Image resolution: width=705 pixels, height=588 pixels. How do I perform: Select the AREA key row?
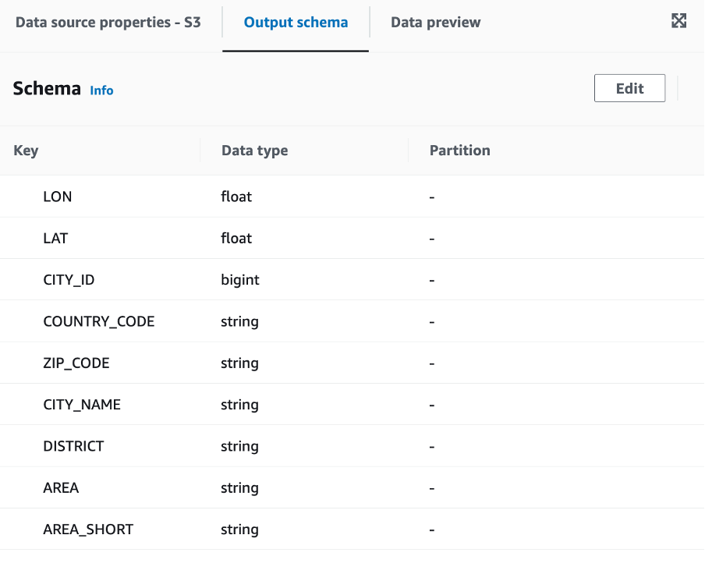[x=352, y=487]
